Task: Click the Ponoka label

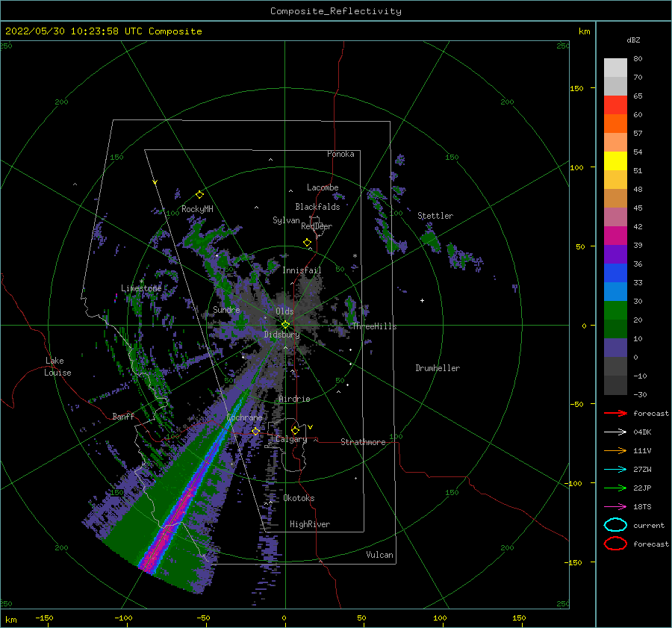Action: pyautogui.click(x=340, y=154)
